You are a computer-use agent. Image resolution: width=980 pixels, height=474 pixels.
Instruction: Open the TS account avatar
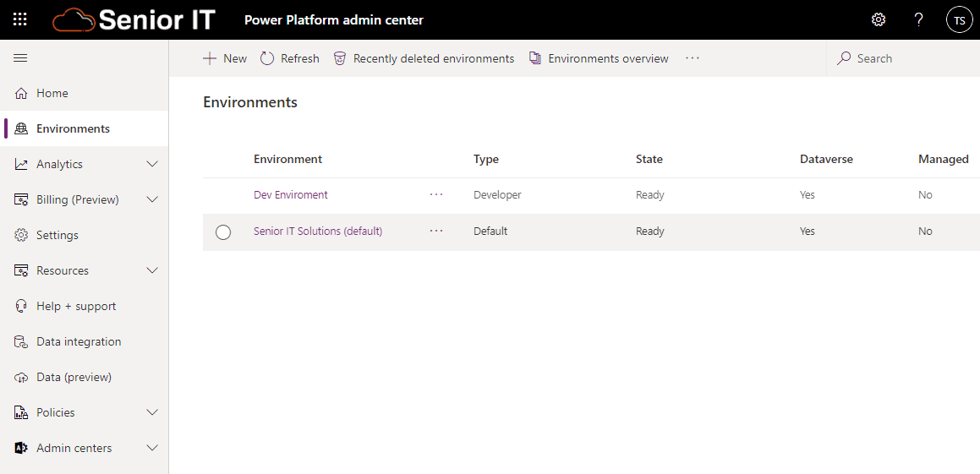pyautogui.click(x=960, y=20)
